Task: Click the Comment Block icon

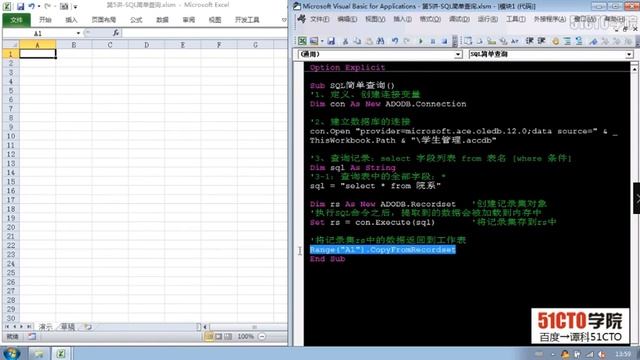Action: pos(567,41)
